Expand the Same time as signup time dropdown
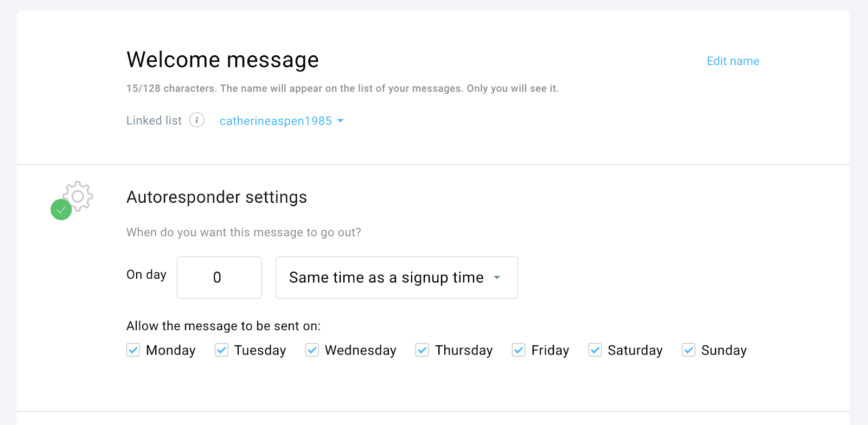 click(396, 278)
